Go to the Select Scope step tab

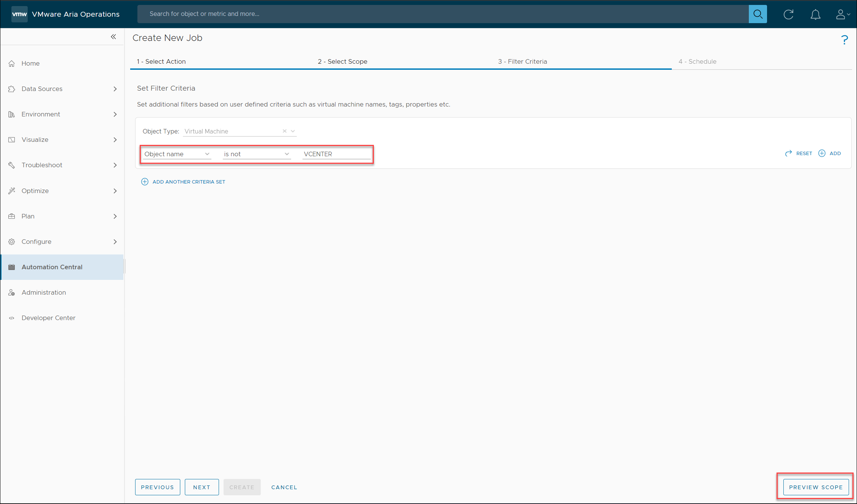pos(342,61)
